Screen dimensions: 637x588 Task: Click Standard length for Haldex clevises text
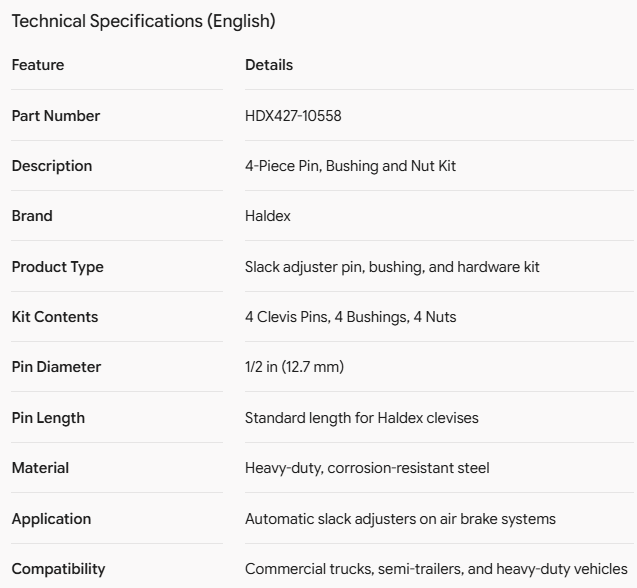coord(362,418)
